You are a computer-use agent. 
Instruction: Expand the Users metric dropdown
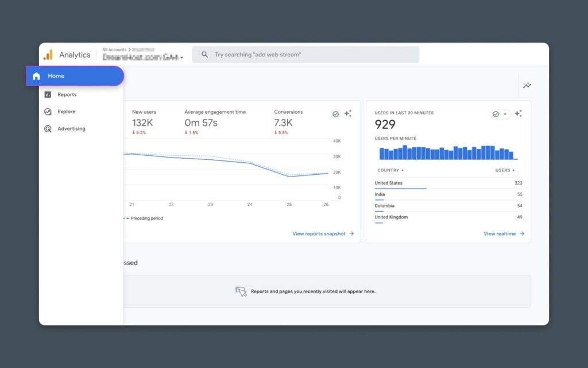[505, 170]
